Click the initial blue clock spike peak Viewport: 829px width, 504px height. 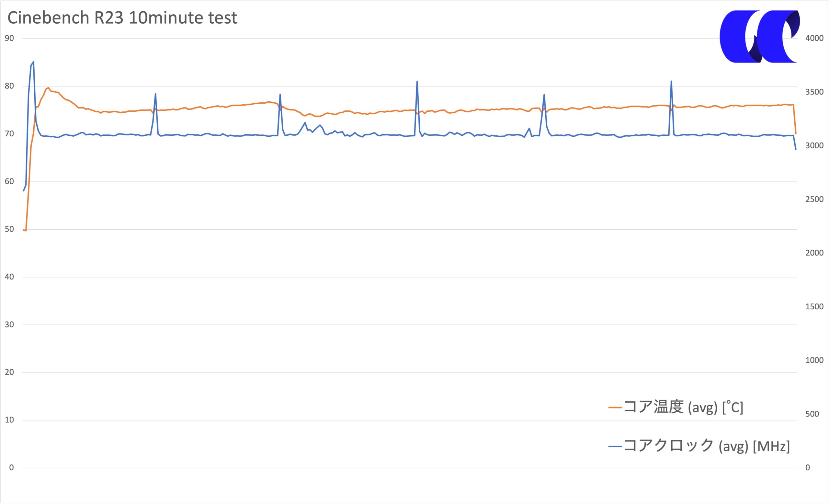33,62
